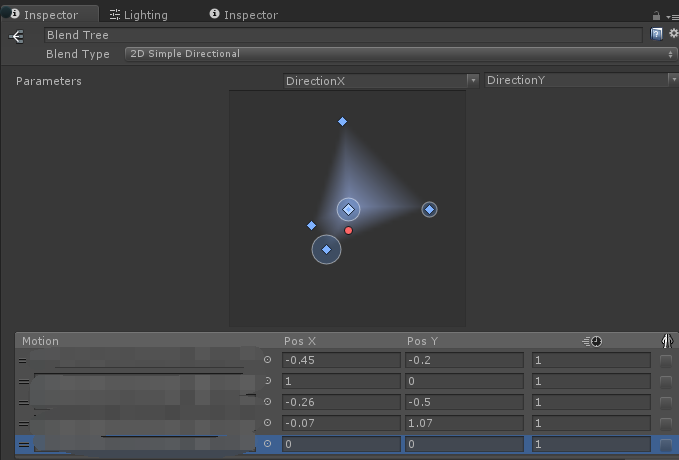Click Pos Y field in selected bottom row
The height and width of the screenshot is (460, 679).
[x=464, y=444]
